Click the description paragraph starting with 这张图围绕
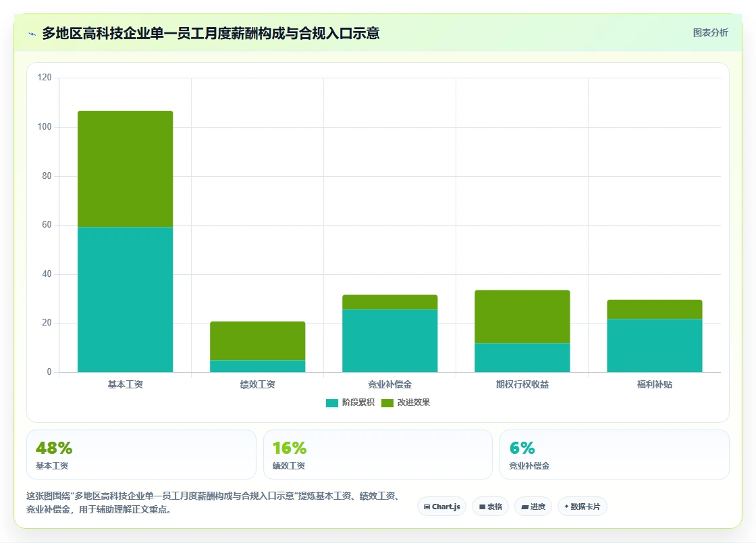The height and width of the screenshot is (543, 756). click(x=213, y=502)
